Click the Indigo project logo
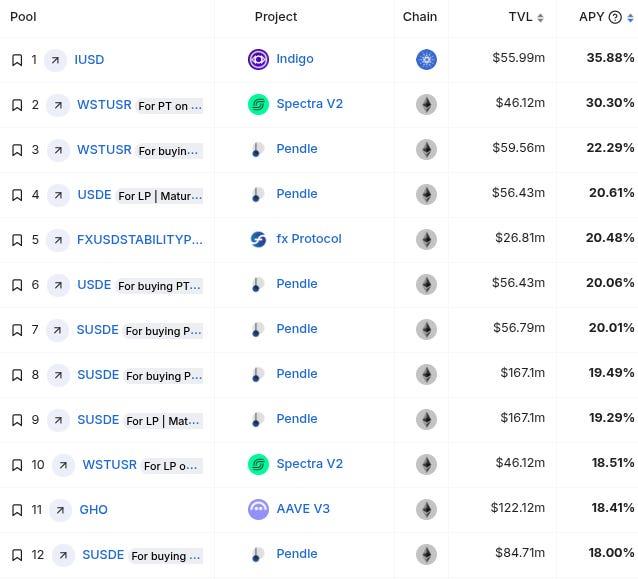 tap(258, 59)
